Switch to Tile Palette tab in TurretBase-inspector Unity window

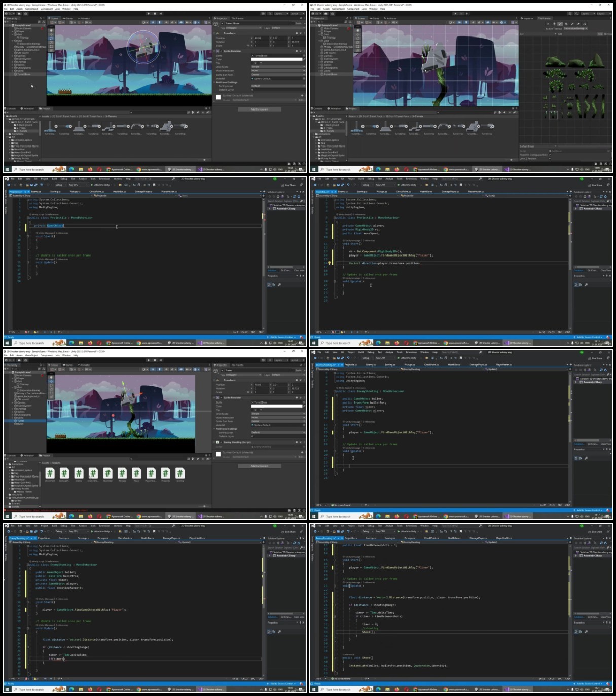238,18
